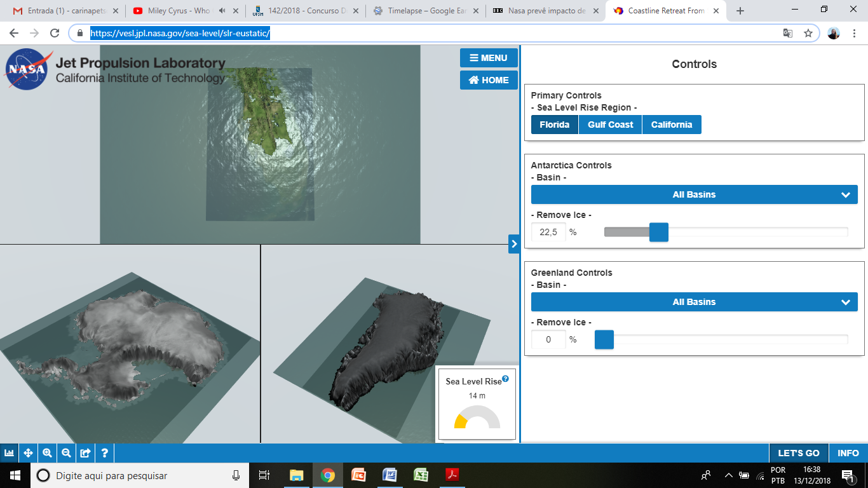Open the share/export icon in toolbar

85,453
